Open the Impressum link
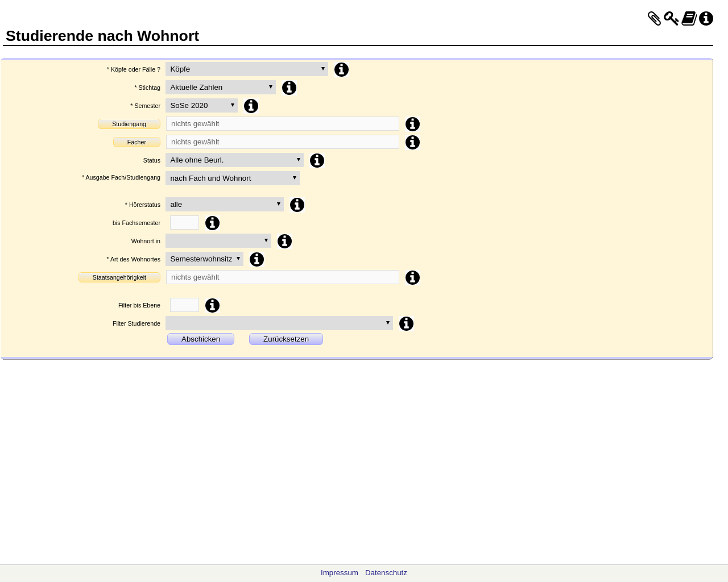 pos(340,573)
